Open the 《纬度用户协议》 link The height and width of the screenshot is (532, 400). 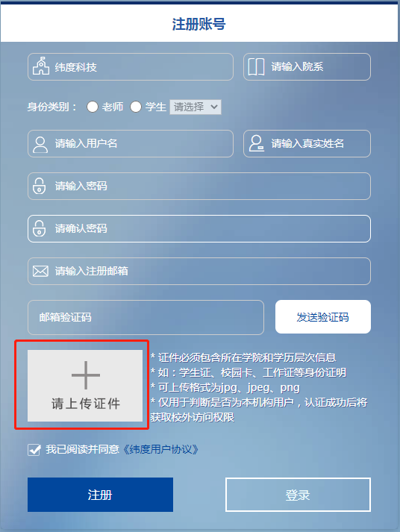click(x=160, y=450)
